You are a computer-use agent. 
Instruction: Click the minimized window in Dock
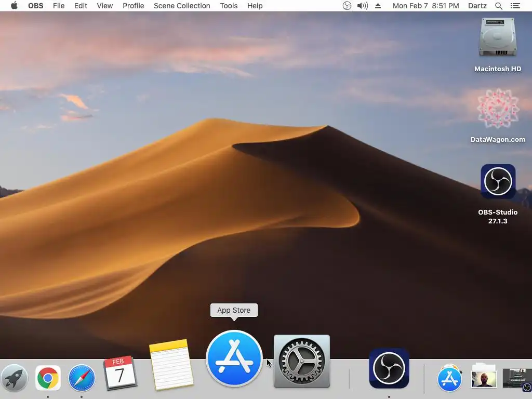click(x=517, y=378)
